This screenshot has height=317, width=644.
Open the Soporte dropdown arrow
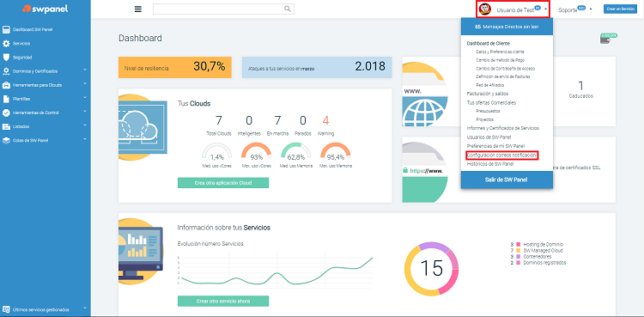[591, 9]
